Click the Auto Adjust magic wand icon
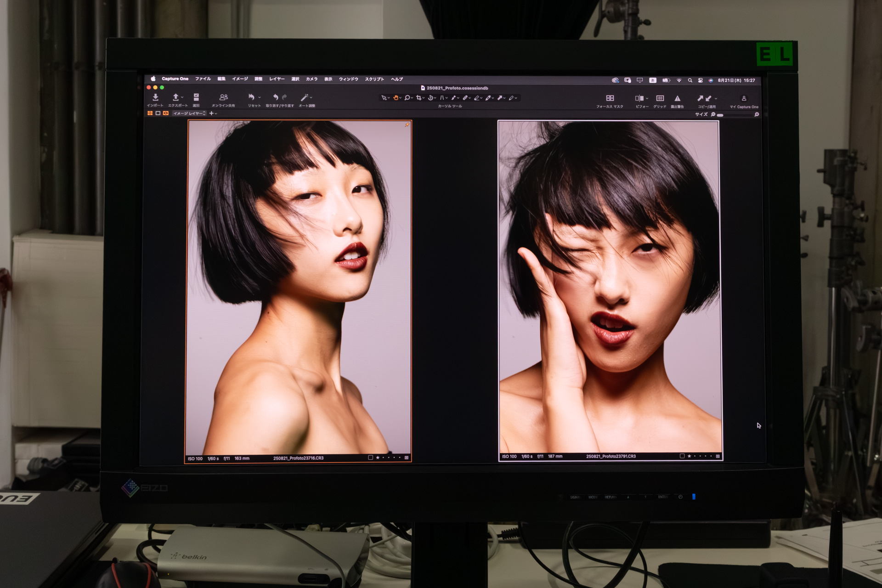 304,97
